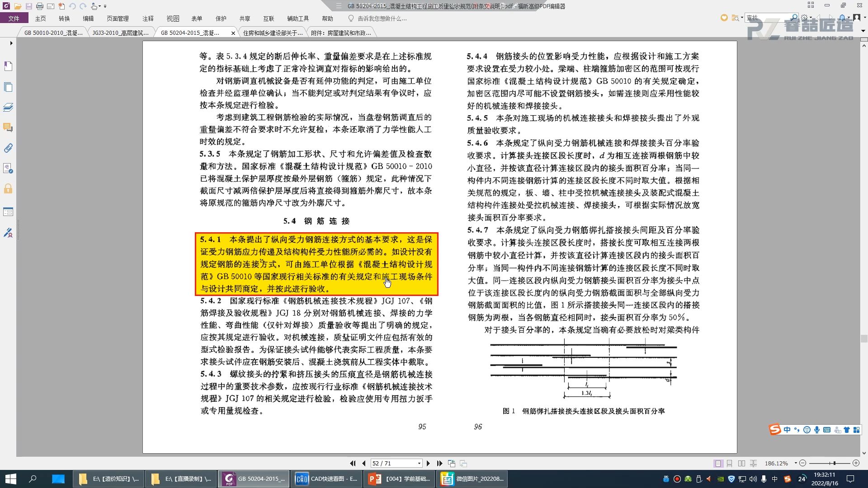Viewport: 868px width, 488px height.
Task: Open the comments panel icon
Action: point(8,127)
